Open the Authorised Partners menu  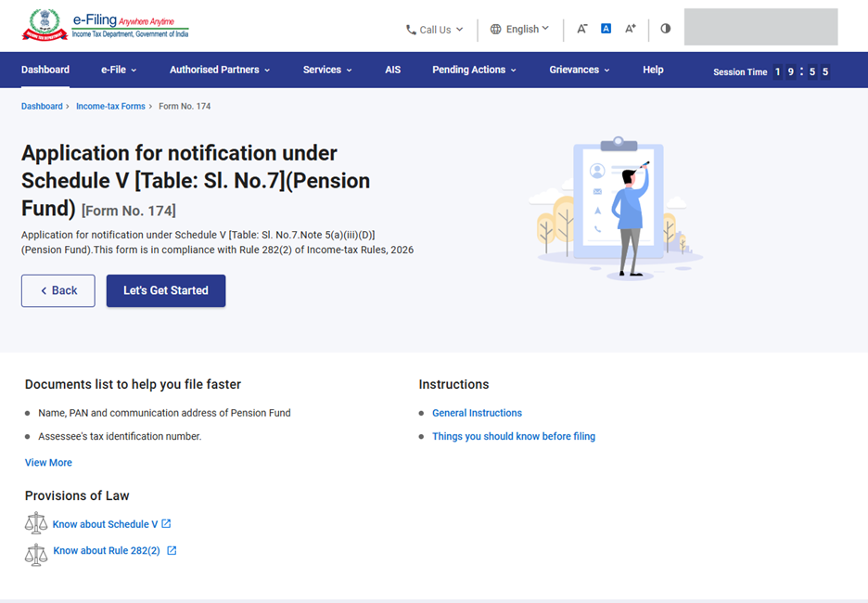(220, 70)
